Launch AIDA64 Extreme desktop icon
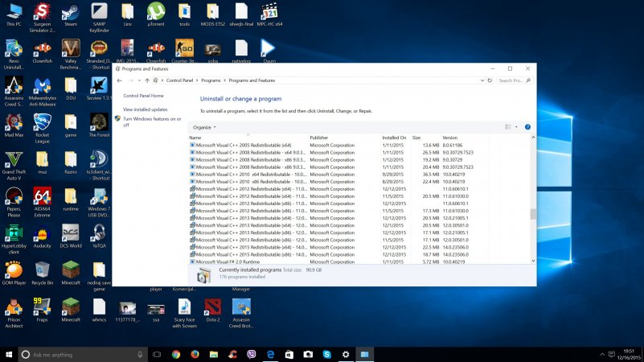Viewport: 644px width, 362px height. point(42,203)
